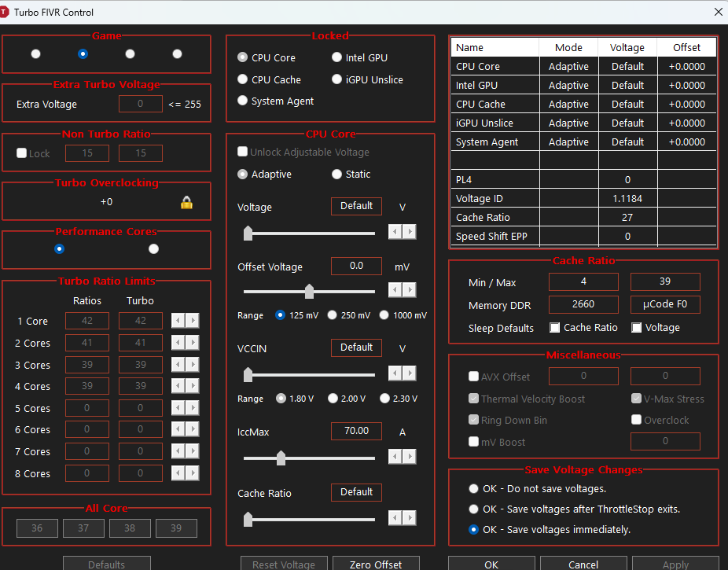
Task: Click right arrow next to Voltage slider
Action: [410, 232]
